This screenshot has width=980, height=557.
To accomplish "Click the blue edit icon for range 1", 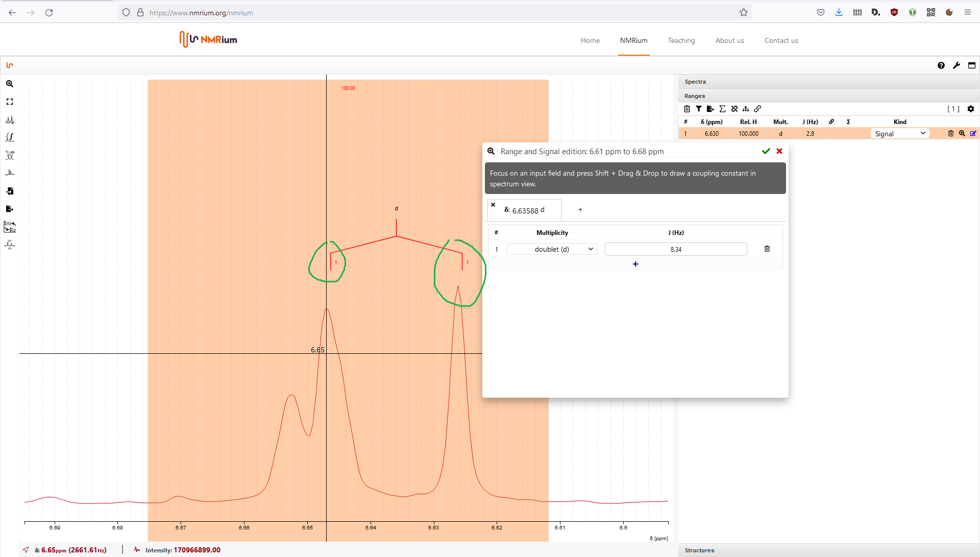I will [973, 134].
